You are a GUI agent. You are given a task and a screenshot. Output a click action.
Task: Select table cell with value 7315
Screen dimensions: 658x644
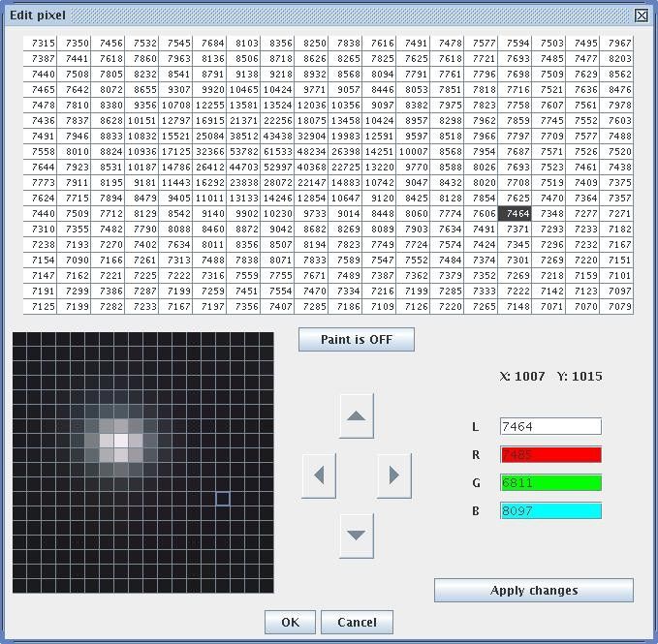[41, 43]
